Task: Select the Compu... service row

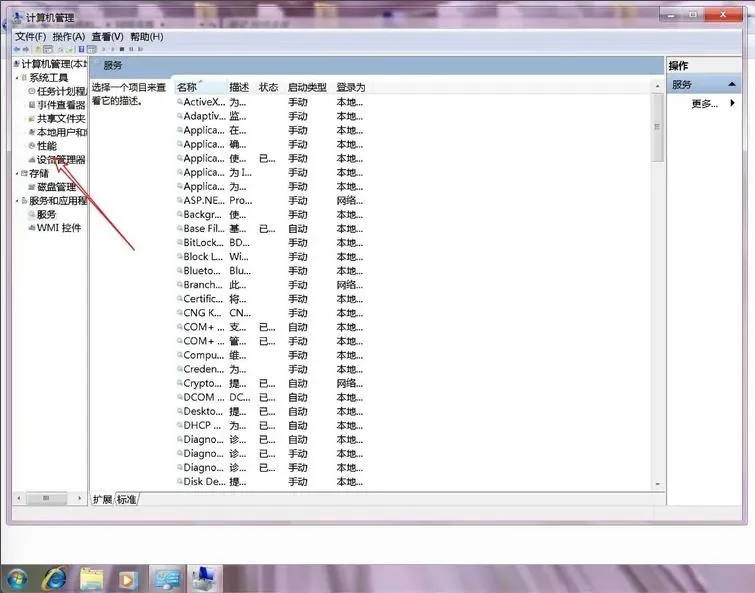Action: tap(270, 355)
